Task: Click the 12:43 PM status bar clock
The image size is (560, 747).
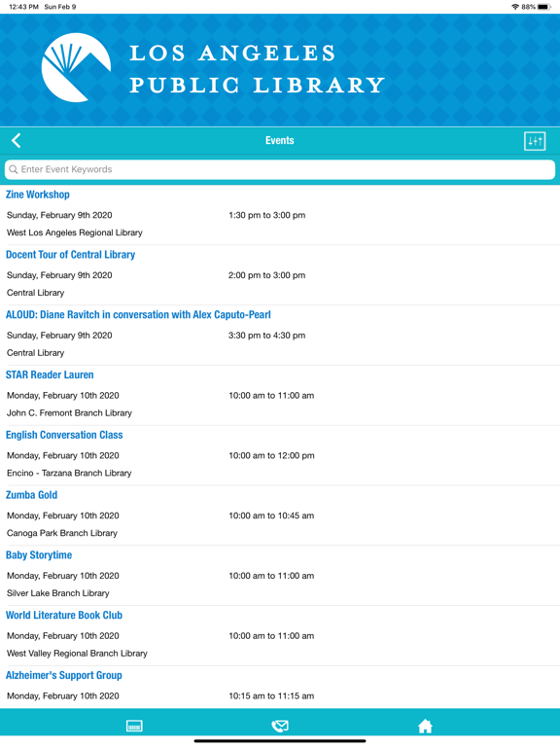Action: point(23,7)
